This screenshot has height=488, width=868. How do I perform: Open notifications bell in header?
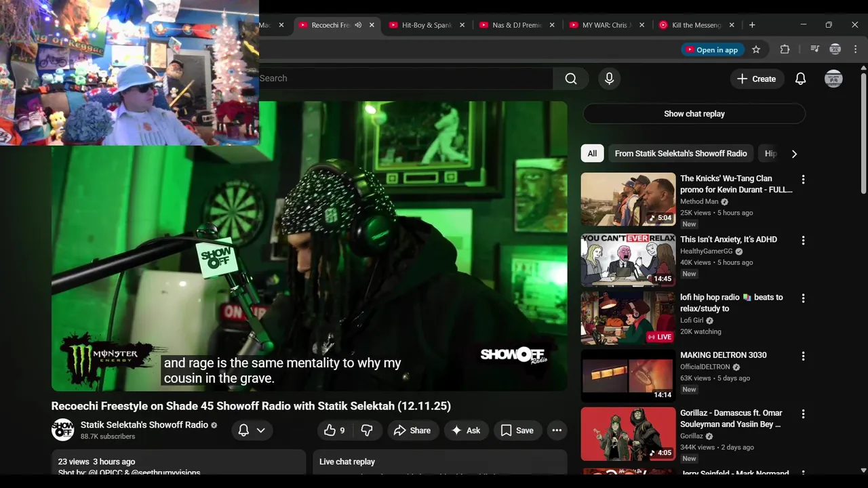point(800,79)
